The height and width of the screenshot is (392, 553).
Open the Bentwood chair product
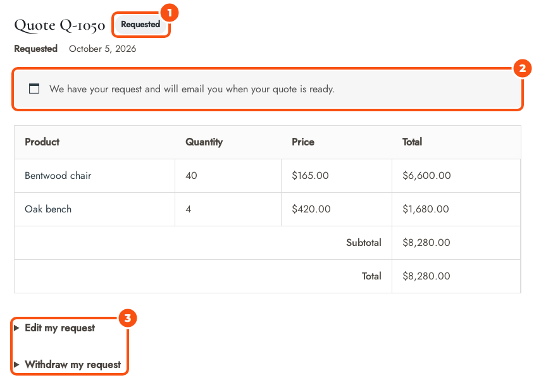[58, 176]
